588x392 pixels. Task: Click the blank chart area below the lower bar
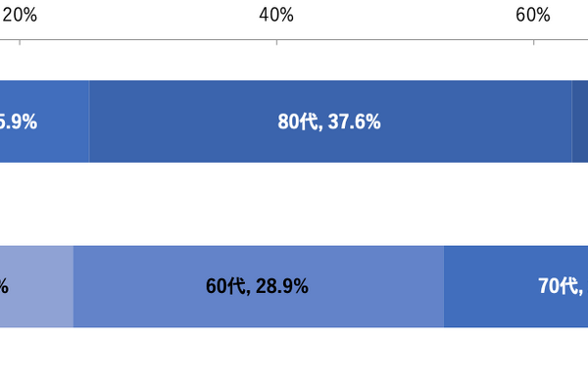pos(294,360)
